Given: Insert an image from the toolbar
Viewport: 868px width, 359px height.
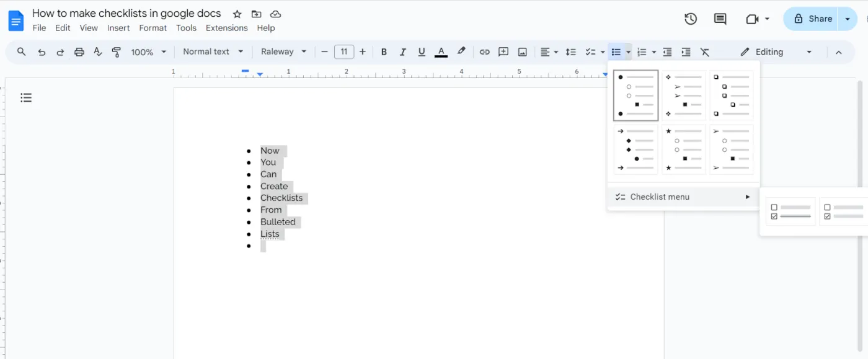Looking at the screenshot, I should pos(522,51).
